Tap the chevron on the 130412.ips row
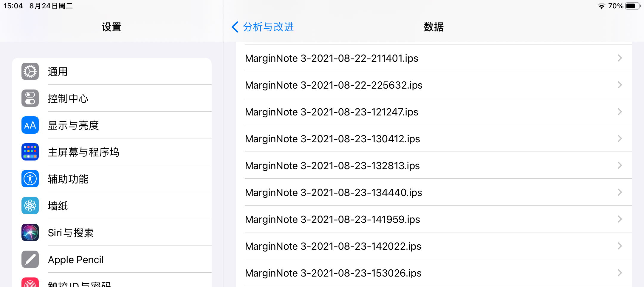The height and width of the screenshot is (287, 644). [x=620, y=138]
